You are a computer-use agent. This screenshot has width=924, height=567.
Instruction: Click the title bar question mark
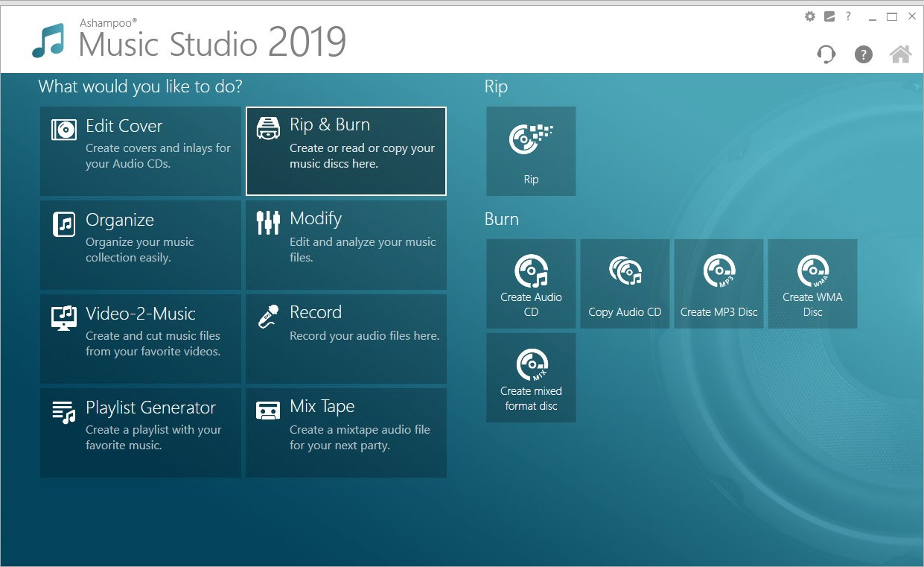point(847,16)
